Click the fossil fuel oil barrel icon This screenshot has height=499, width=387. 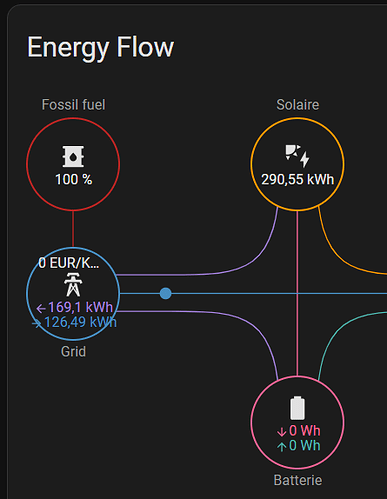(x=73, y=156)
